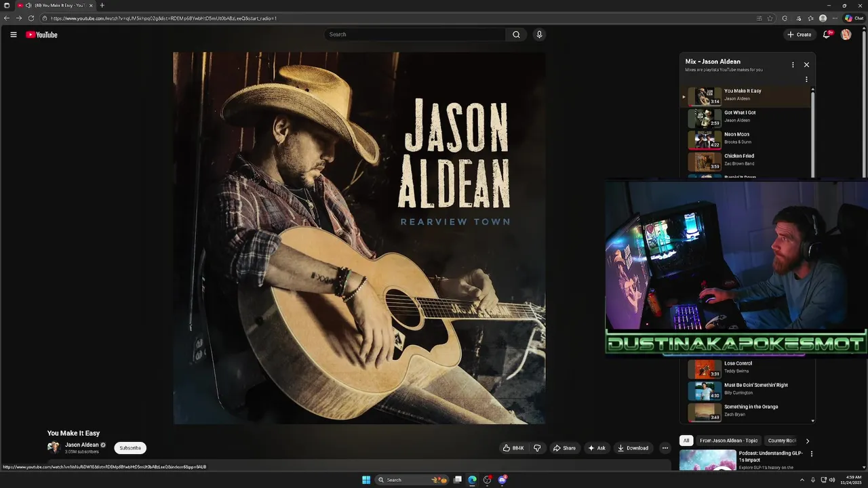The height and width of the screenshot is (488, 868).
Task: Open YouTube notifications bell
Action: tap(827, 35)
